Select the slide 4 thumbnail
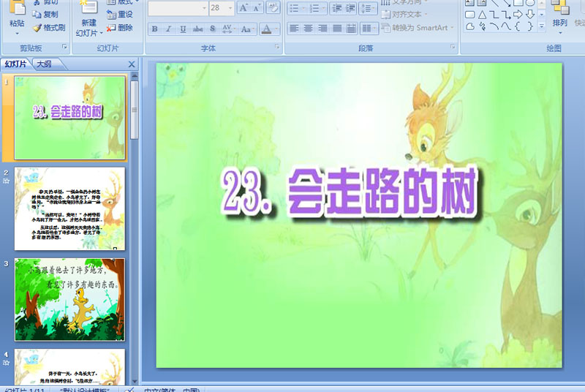585x392 pixels. point(69,367)
